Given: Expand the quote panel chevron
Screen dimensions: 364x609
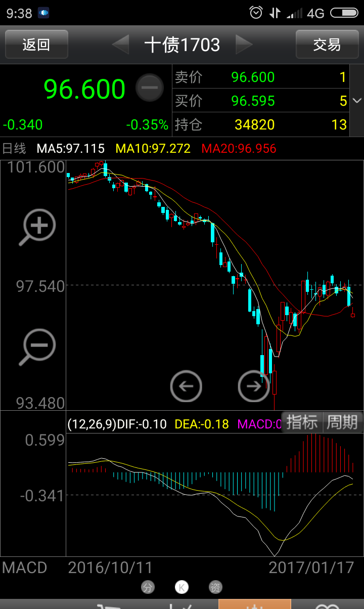Looking at the screenshot, I should (357, 101).
